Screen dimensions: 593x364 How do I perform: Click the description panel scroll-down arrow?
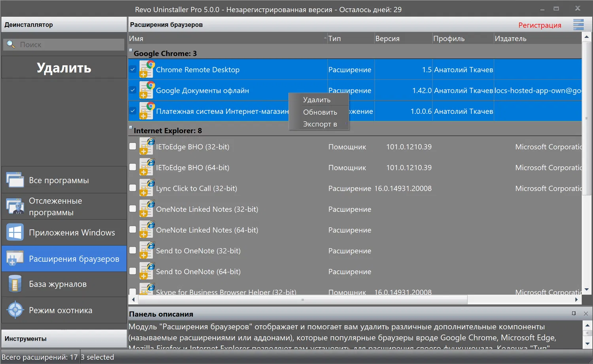click(587, 344)
